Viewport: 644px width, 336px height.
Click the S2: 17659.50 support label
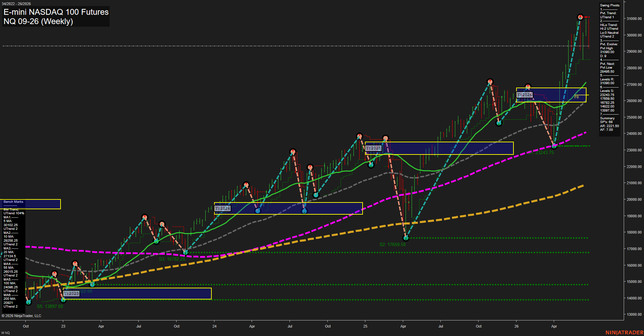392,244
